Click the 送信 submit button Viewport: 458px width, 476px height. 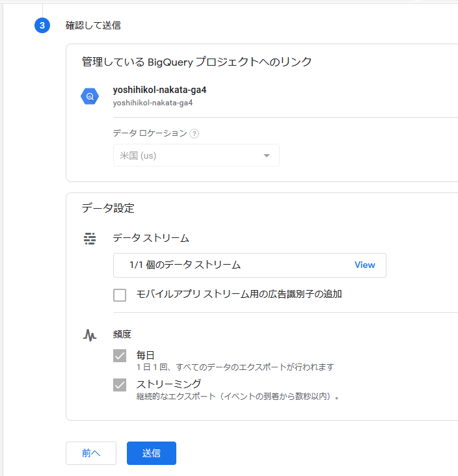[x=152, y=453]
